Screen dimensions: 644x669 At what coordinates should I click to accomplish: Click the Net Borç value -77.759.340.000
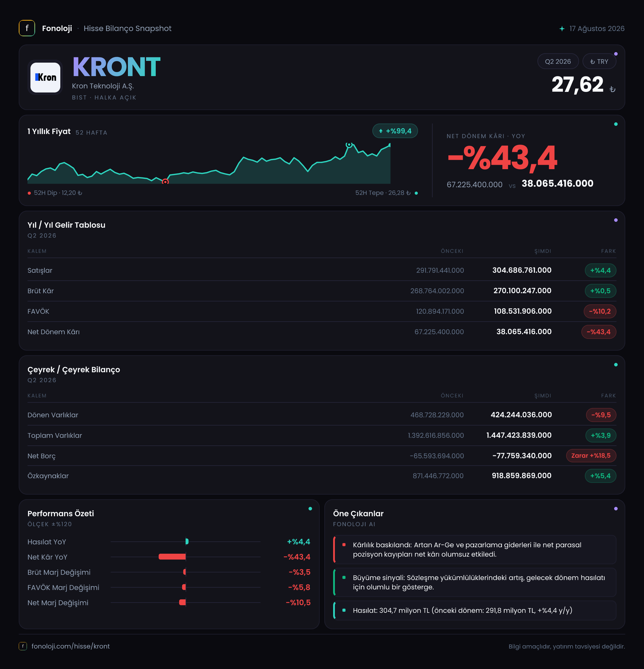522,456
